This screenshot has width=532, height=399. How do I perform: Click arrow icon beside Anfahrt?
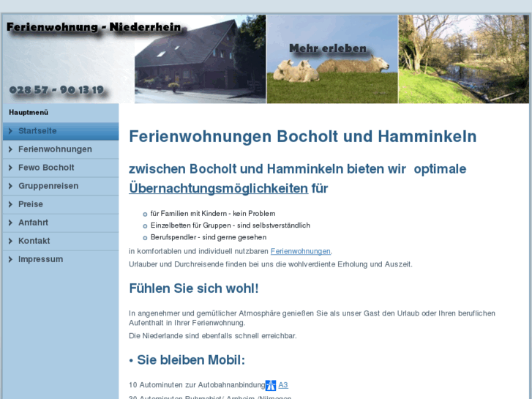10,223
